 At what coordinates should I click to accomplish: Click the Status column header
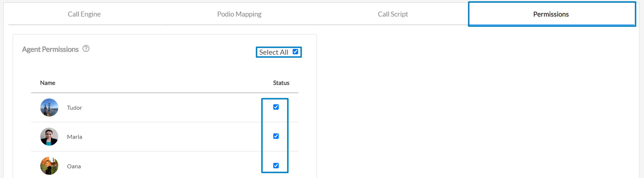(281, 83)
